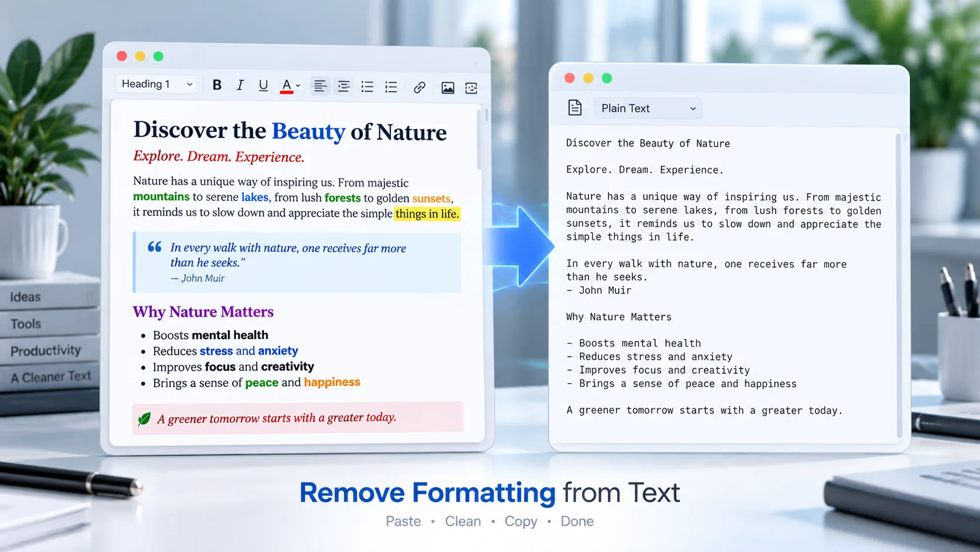Apply the red font color button
The image size is (980, 552).
click(x=287, y=86)
